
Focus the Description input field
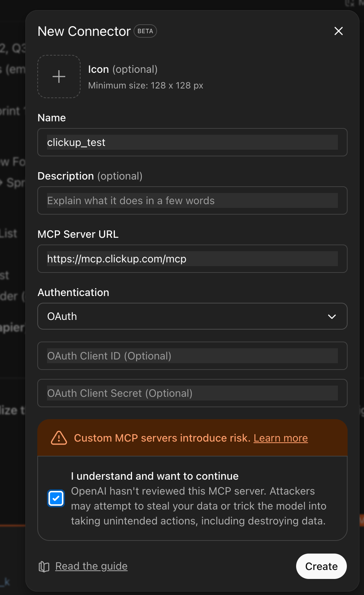(192, 200)
